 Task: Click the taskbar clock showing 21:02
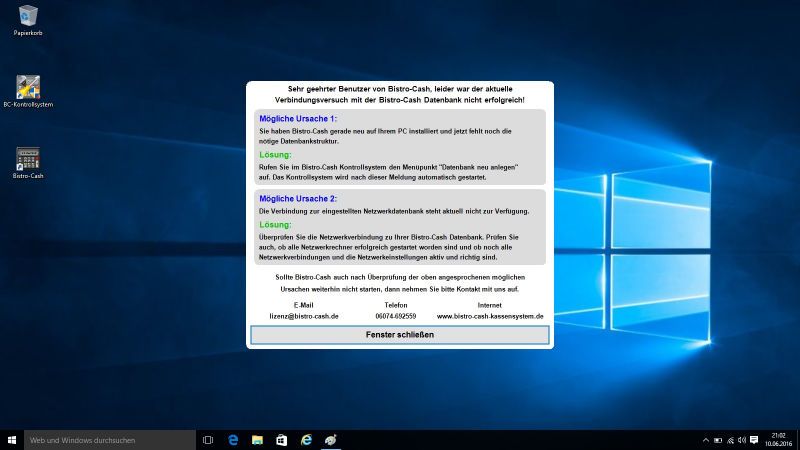point(779,440)
